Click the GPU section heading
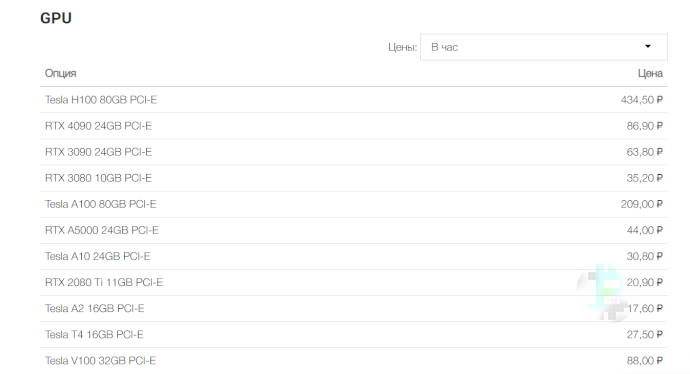 (56, 18)
